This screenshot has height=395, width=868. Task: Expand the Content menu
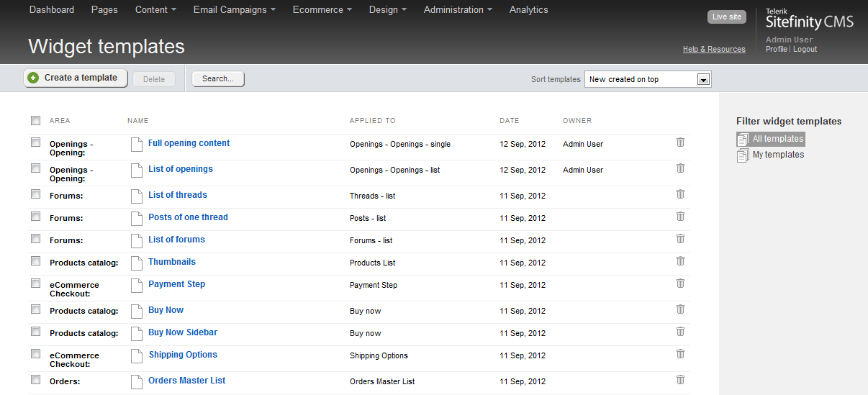tap(155, 10)
